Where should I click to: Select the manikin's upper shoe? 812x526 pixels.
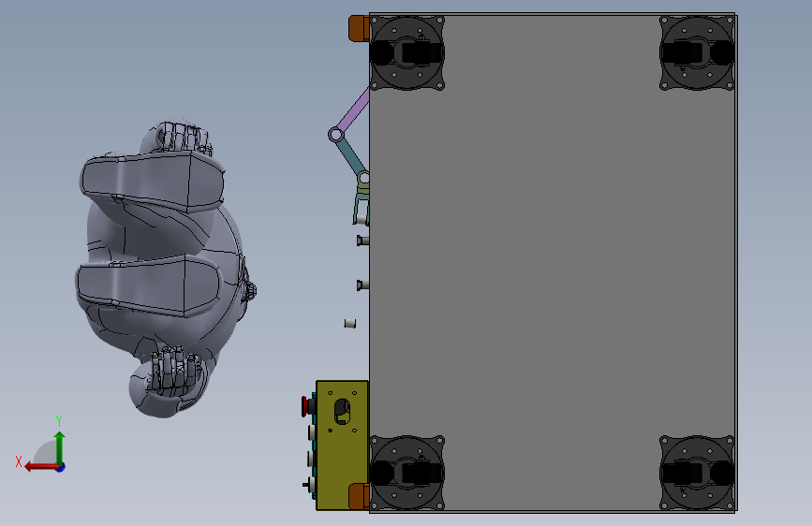[x=153, y=182]
